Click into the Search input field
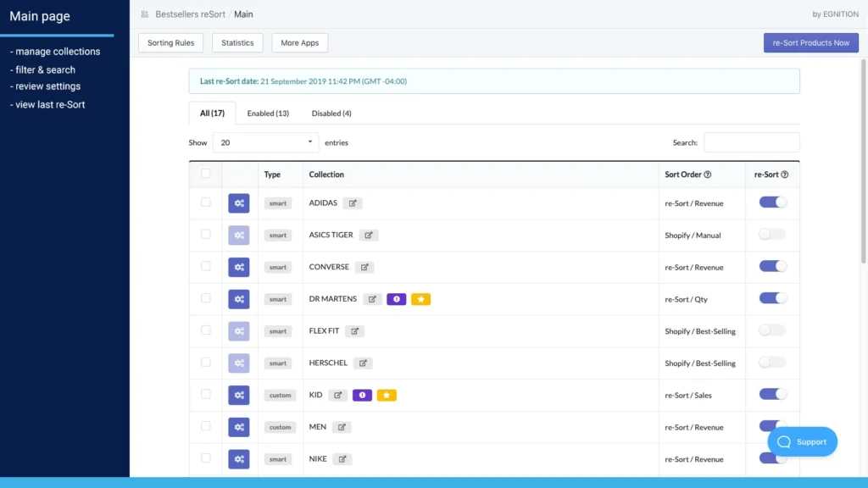Screen dimensions: 868x488 [751, 142]
